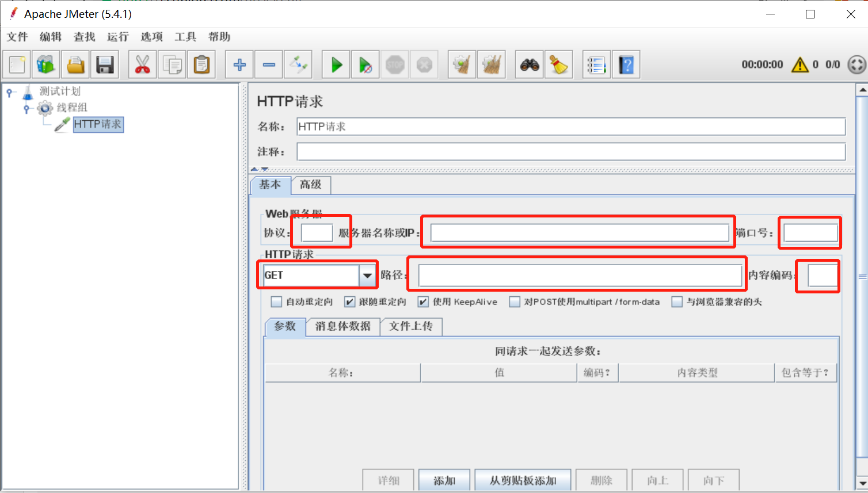Screen dimensions: 868x493
Task: Click the 协议 input field
Action: (x=317, y=232)
